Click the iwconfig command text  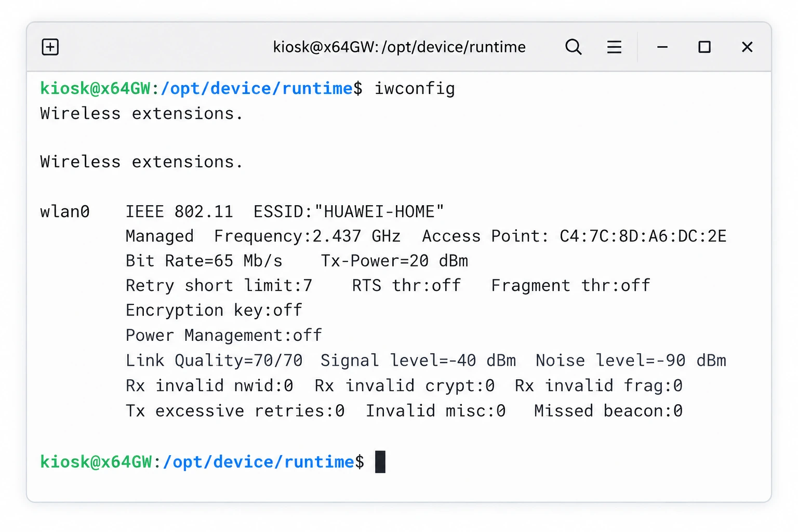tap(415, 89)
